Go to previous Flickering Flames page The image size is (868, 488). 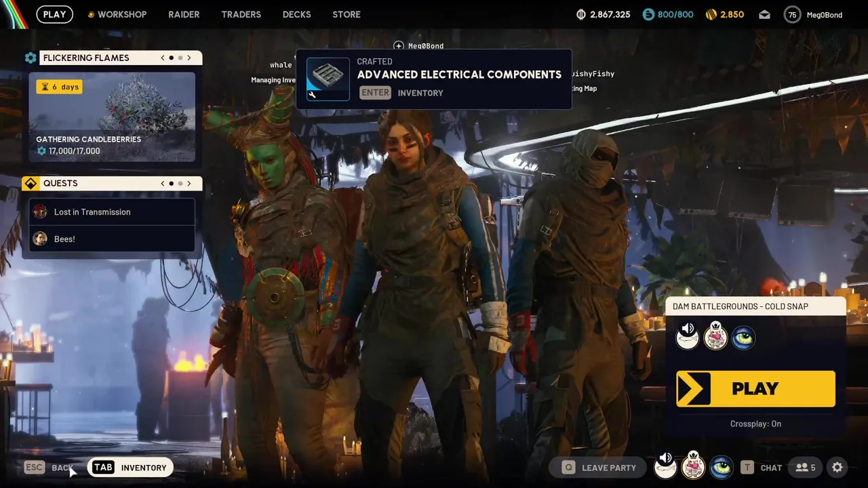pos(163,58)
